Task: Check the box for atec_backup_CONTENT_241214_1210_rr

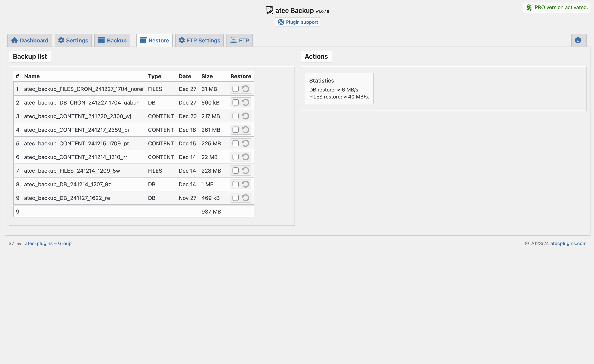Action: [x=236, y=157]
